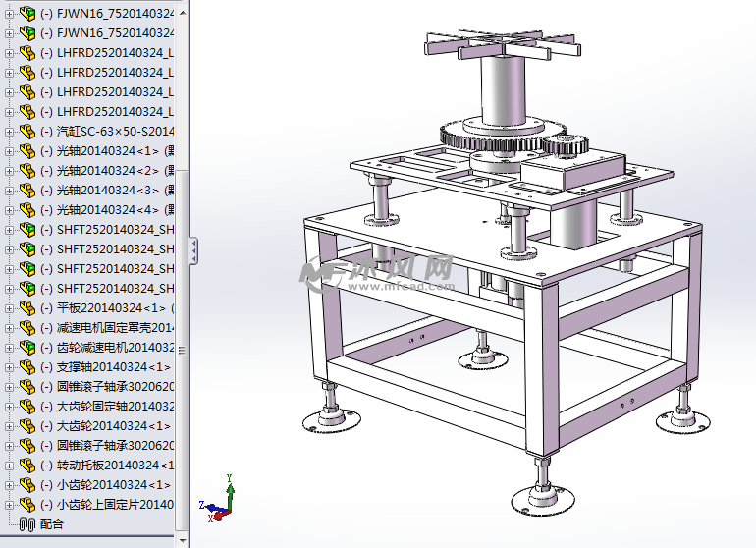Image resolution: width=756 pixels, height=548 pixels.
Task: Click the part icon for 汽缸SC-63×50
Action: coord(27,132)
